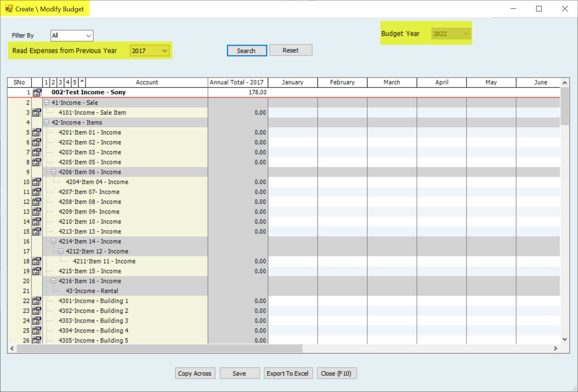Image resolution: width=578 pixels, height=392 pixels.
Task: Click the row icon for 002 Test Income - Sony
Action: [x=37, y=92]
